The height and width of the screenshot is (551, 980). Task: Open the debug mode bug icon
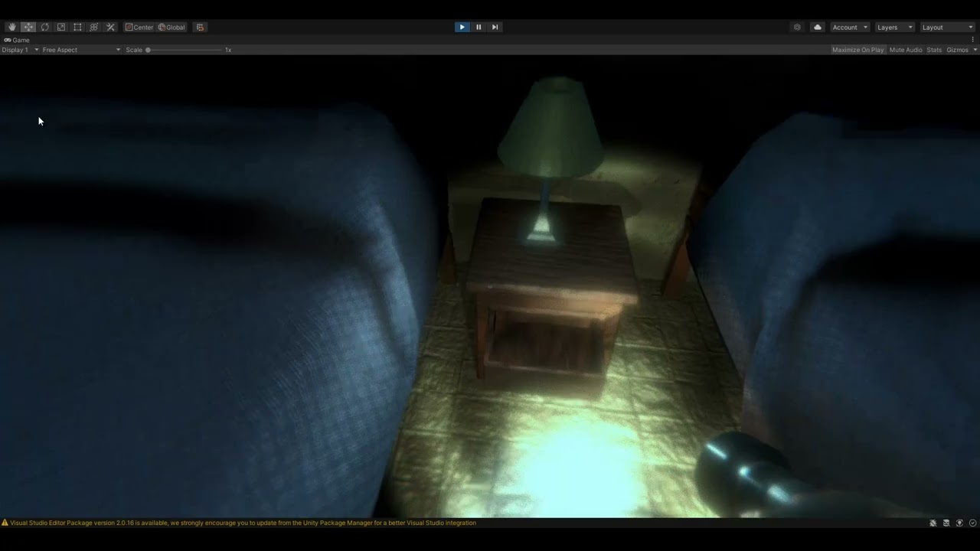[933, 523]
